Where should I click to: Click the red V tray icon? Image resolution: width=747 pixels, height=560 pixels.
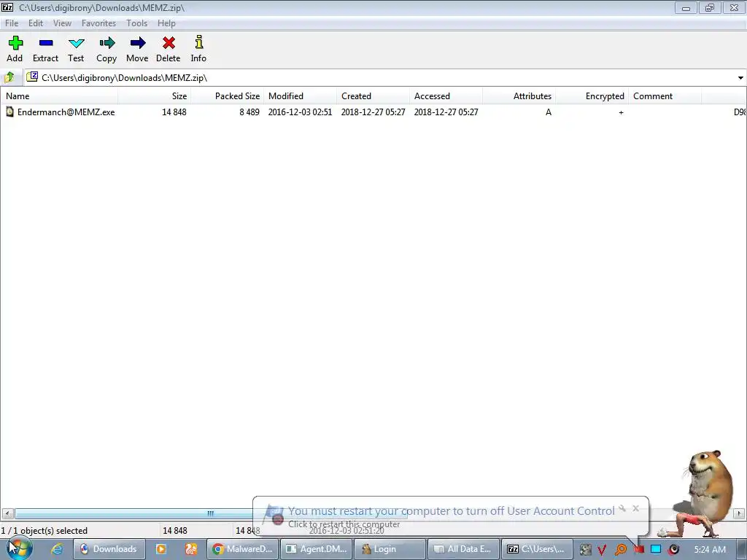pyautogui.click(x=602, y=550)
